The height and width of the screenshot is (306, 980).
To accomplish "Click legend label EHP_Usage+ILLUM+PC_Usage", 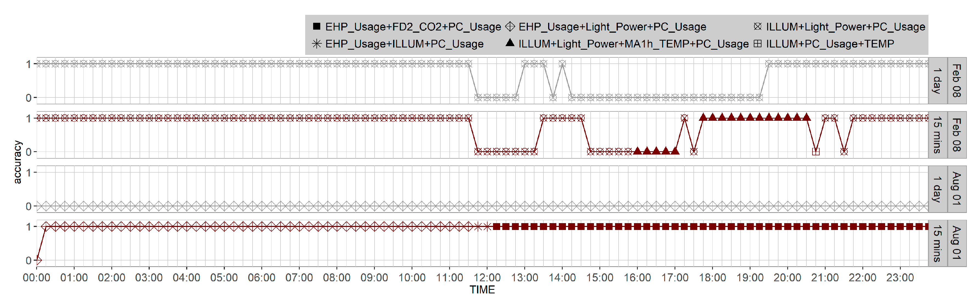I will click(404, 44).
